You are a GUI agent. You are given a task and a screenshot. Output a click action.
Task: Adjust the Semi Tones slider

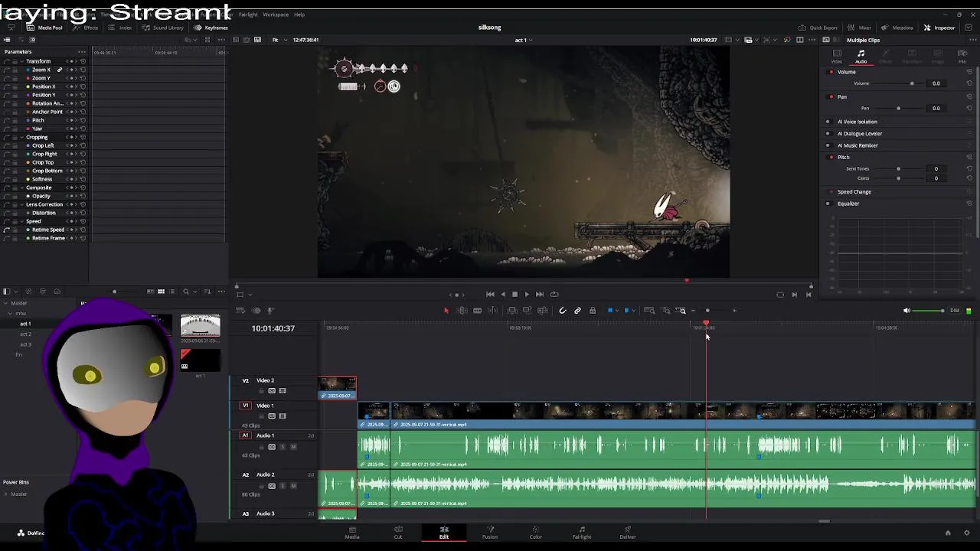(x=898, y=169)
